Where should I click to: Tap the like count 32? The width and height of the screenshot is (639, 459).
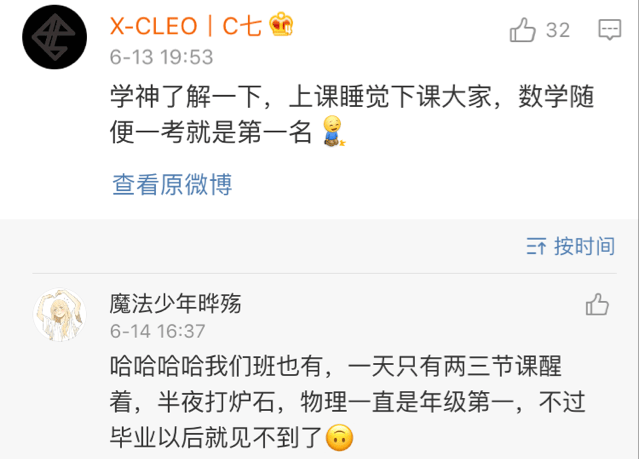[x=558, y=30]
